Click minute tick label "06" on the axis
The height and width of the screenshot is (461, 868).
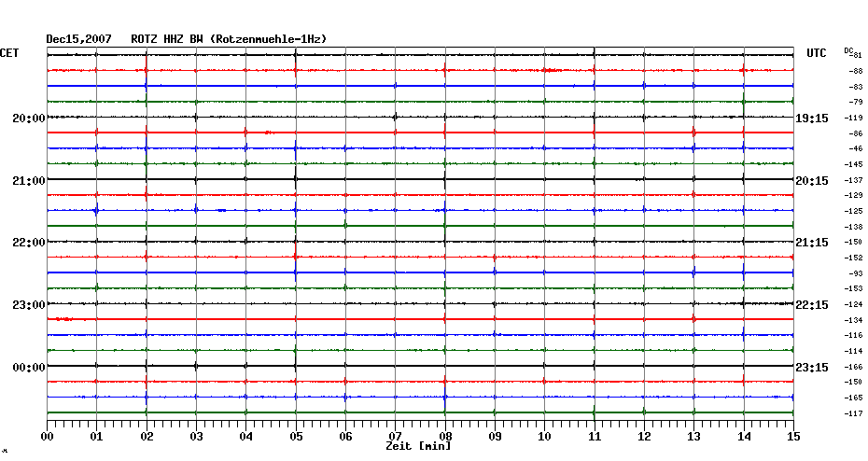tap(346, 437)
